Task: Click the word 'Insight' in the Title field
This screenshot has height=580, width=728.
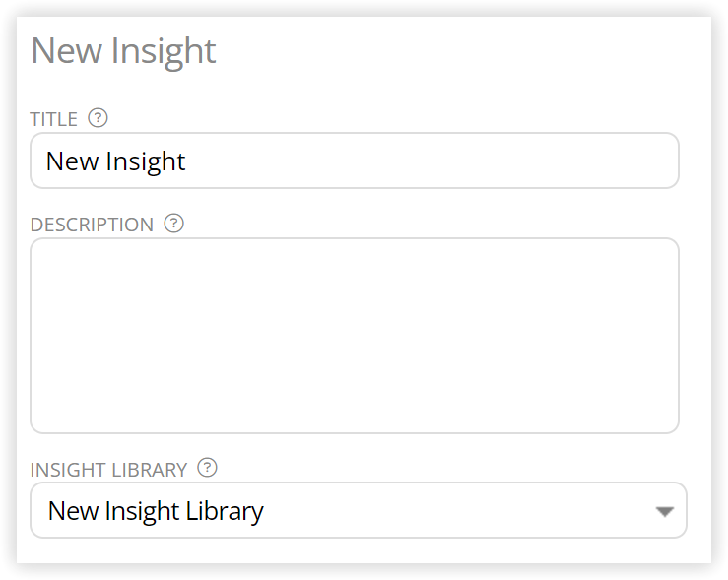Action: 146,161
